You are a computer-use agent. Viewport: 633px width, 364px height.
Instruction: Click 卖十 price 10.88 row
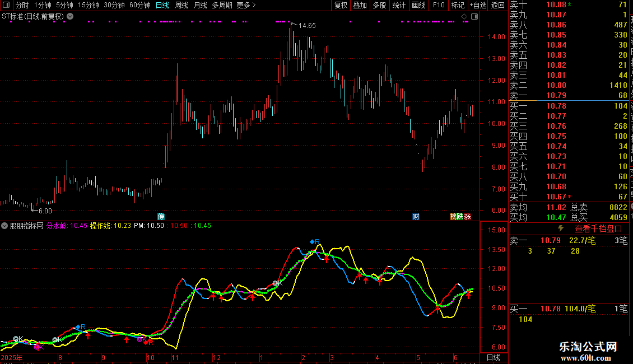pyautogui.click(x=569, y=4)
